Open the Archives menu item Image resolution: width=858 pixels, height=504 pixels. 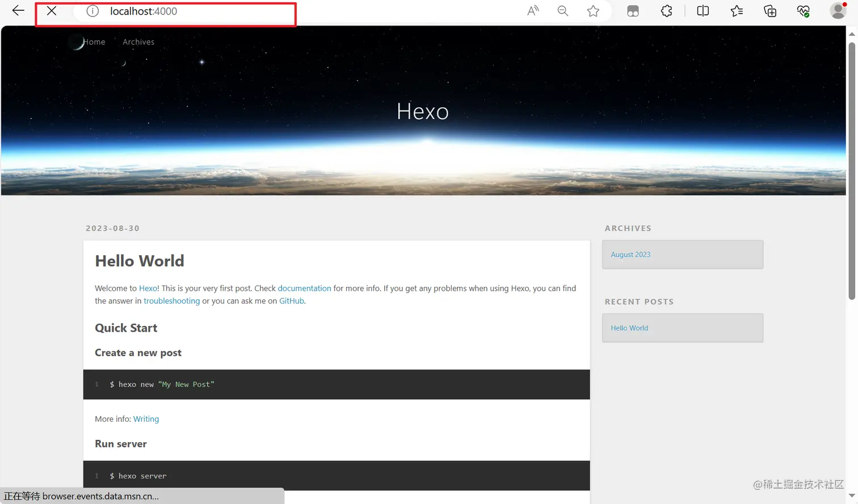tap(138, 42)
